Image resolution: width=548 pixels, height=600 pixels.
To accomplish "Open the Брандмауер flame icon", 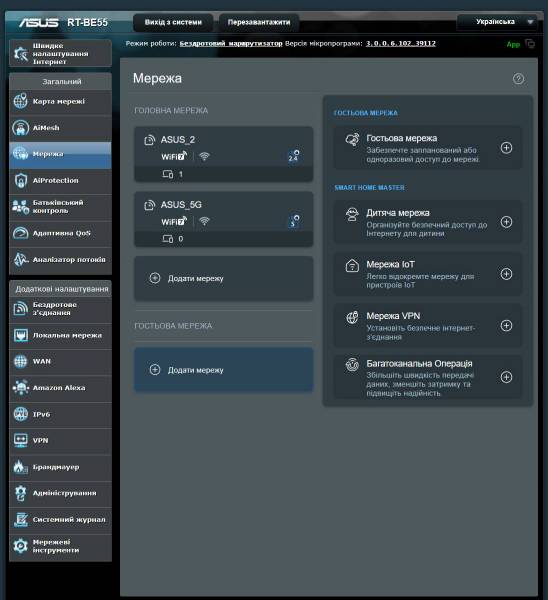I will pyautogui.click(x=20, y=467).
